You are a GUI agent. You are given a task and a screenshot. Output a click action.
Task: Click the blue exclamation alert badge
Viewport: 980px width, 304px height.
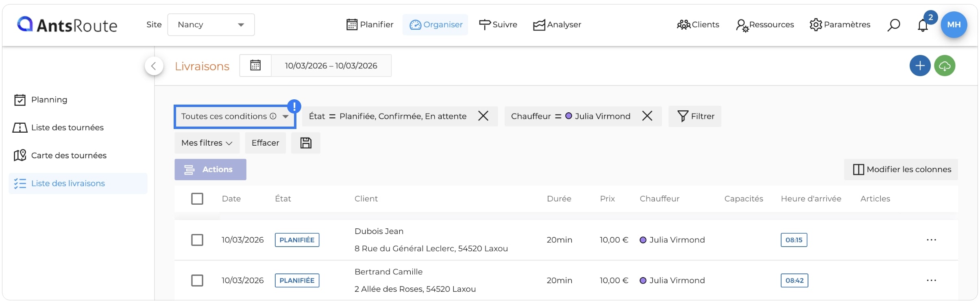(x=294, y=106)
